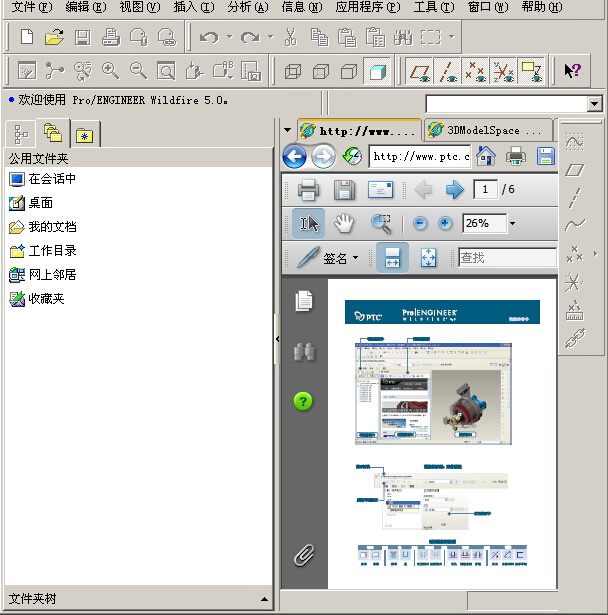Image resolution: width=608 pixels, height=615 pixels.
Task: Select the PDF hand pan tool
Action: point(344,224)
